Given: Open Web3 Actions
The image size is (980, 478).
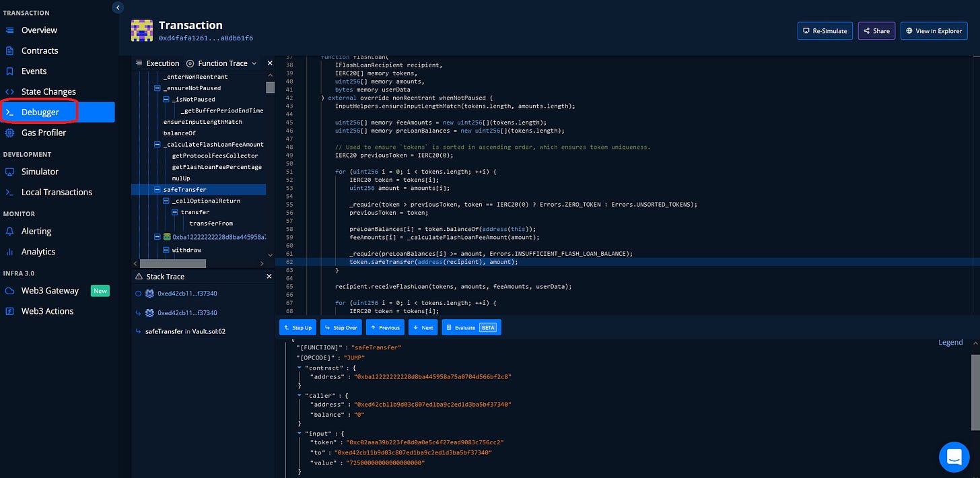Looking at the screenshot, I should click(47, 311).
